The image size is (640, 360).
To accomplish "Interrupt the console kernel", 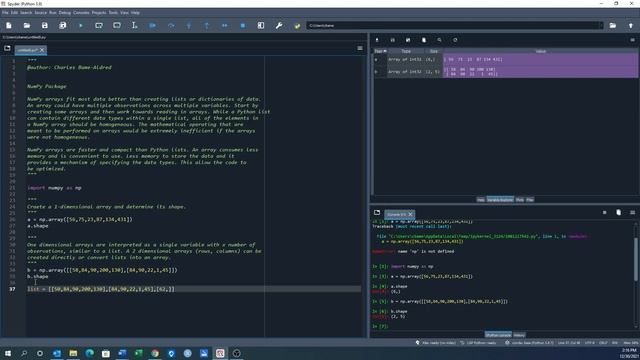I will [x=604, y=213].
